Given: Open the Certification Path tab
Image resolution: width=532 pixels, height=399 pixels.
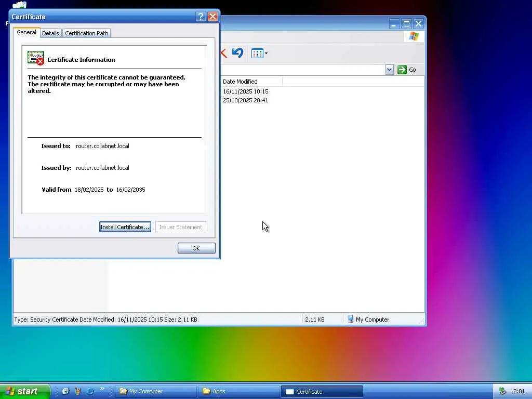Looking at the screenshot, I should 87,33.
